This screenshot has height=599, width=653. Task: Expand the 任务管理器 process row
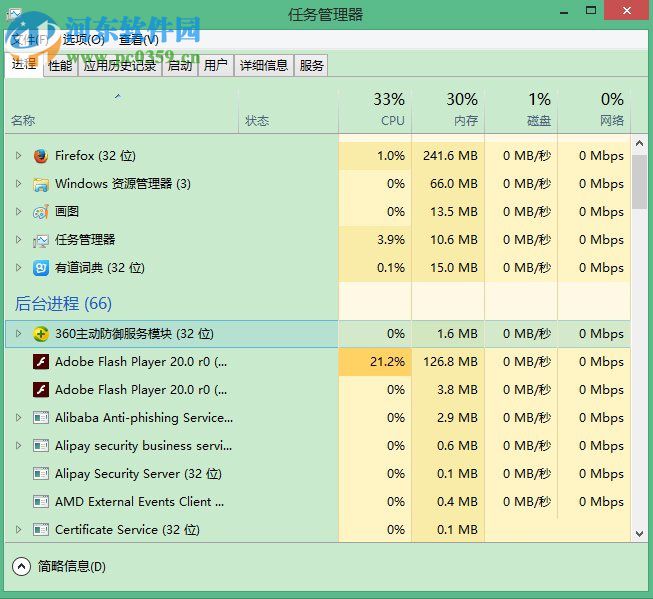point(18,240)
